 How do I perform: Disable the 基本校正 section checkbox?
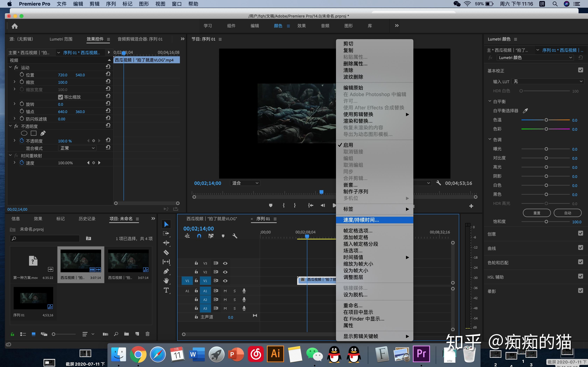tap(580, 70)
